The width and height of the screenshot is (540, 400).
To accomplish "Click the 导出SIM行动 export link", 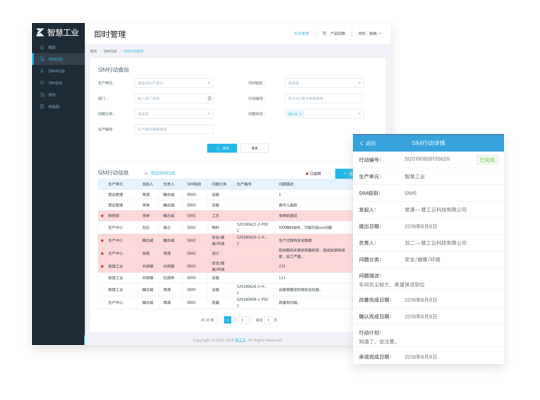I will pyautogui.click(x=163, y=173).
